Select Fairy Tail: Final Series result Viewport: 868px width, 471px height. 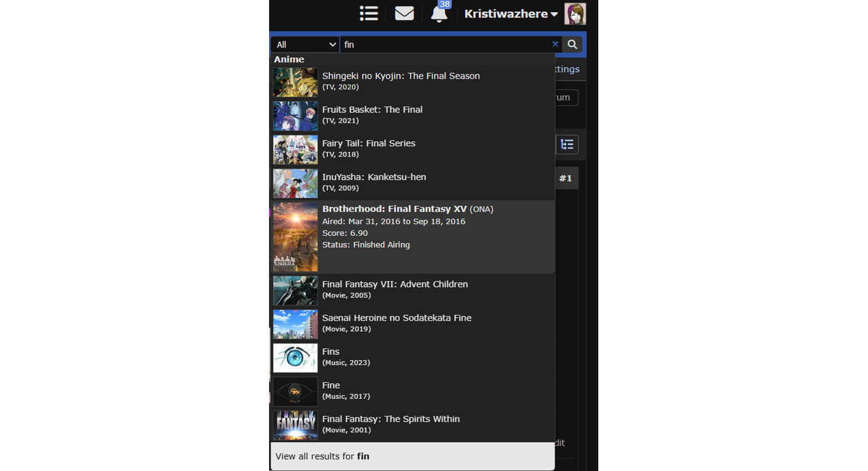click(413, 150)
